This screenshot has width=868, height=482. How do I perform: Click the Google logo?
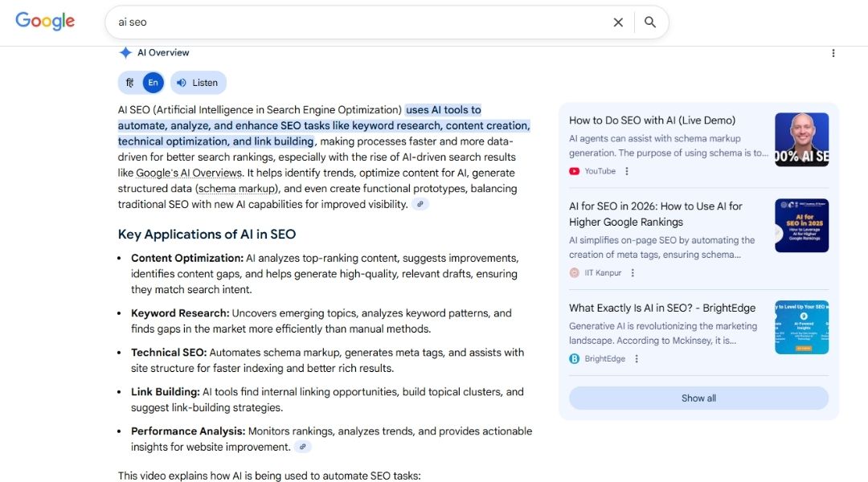[x=45, y=22]
